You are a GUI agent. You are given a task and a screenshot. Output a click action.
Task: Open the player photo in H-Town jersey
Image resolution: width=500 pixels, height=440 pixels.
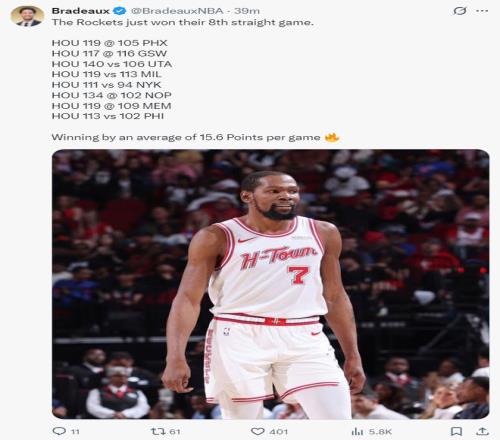click(x=271, y=284)
